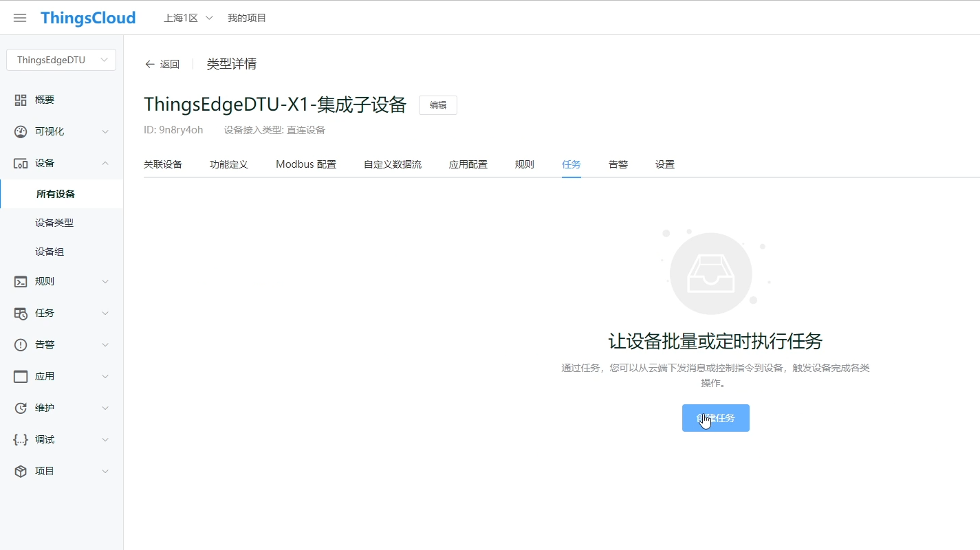This screenshot has height=550, width=980.
Task: Click the 创建任务 button
Action: click(716, 418)
